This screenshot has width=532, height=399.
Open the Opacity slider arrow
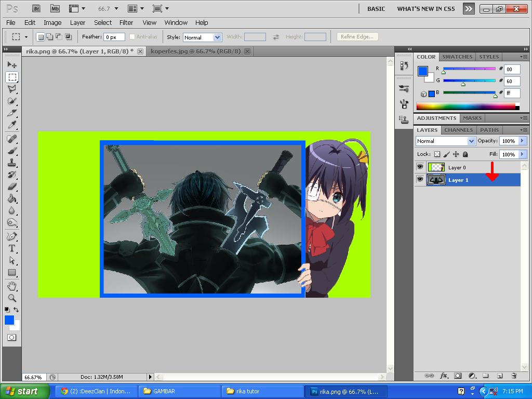pos(523,140)
